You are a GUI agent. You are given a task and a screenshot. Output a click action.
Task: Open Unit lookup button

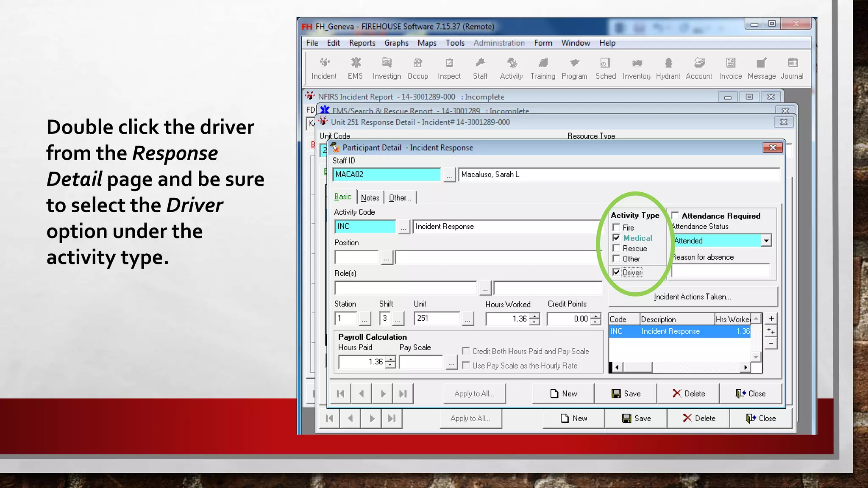click(x=467, y=319)
